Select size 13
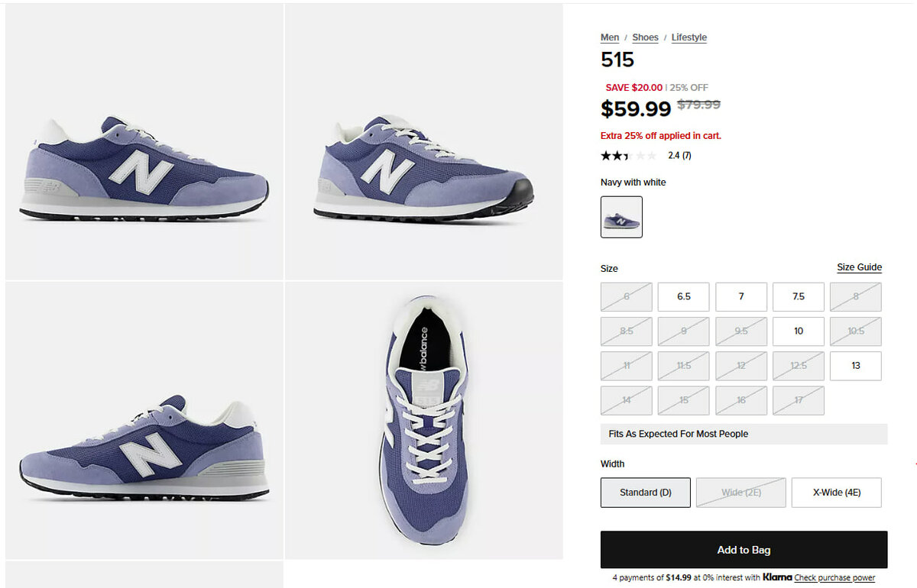The width and height of the screenshot is (917, 588). tap(855, 366)
